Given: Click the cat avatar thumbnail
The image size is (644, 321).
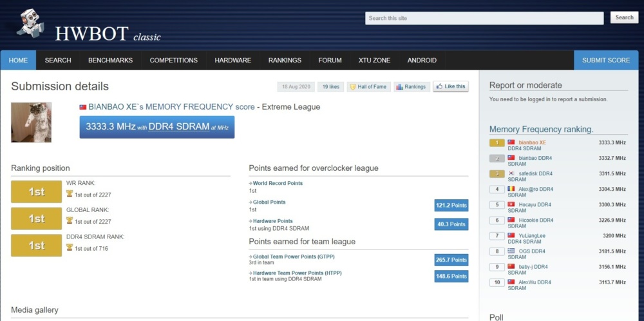Looking at the screenshot, I should pyautogui.click(x=31, y=122).
